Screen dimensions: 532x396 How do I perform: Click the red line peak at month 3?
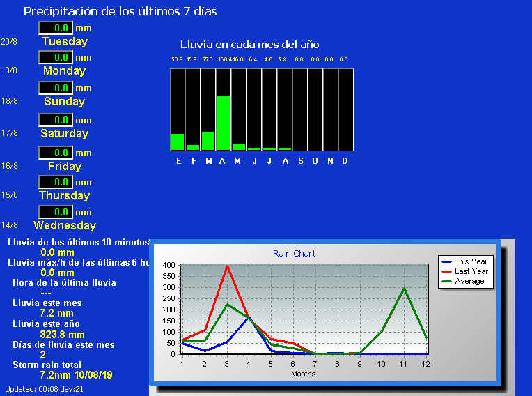pos(227,266)
